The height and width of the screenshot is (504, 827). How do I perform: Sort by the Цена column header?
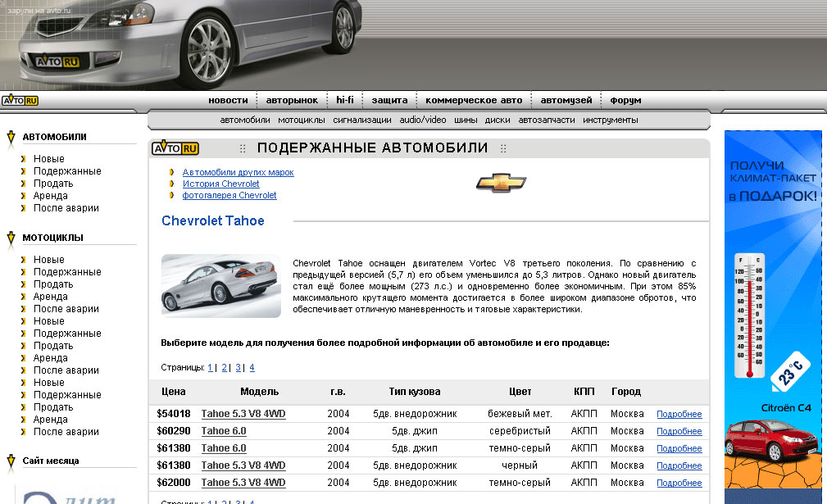174,392
